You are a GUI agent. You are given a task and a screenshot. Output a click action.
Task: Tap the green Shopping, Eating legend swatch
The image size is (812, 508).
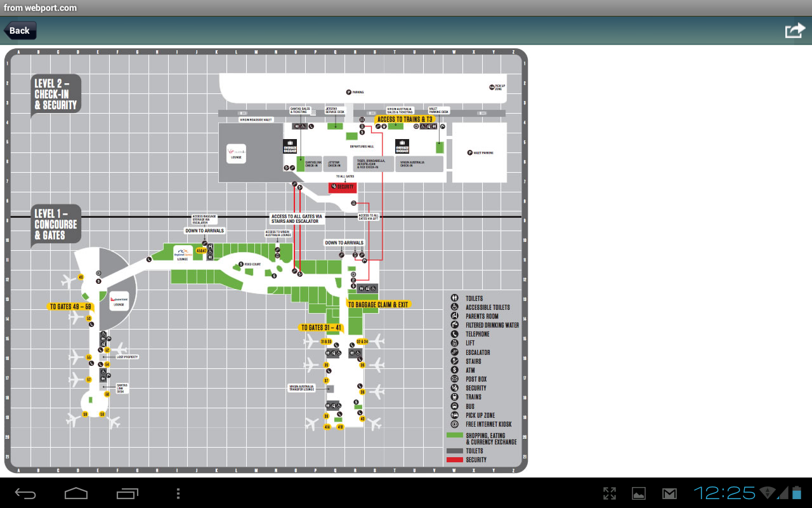click(x=455, y=435)
